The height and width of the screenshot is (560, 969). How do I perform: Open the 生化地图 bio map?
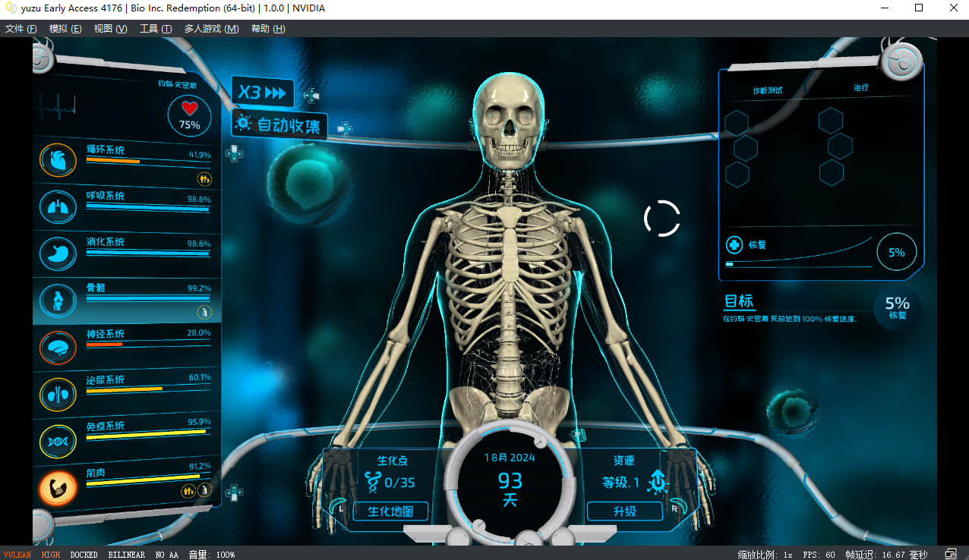click(390, 511)
